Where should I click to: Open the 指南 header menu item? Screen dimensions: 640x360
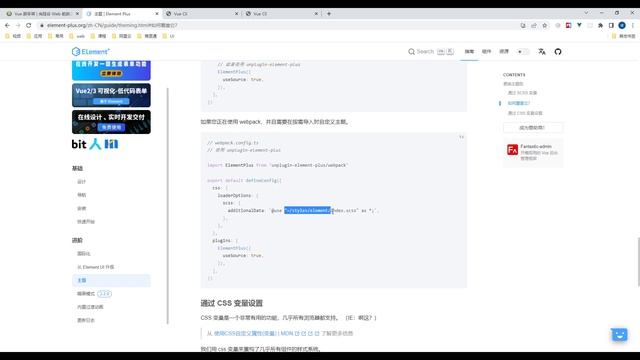coord(469,52)
